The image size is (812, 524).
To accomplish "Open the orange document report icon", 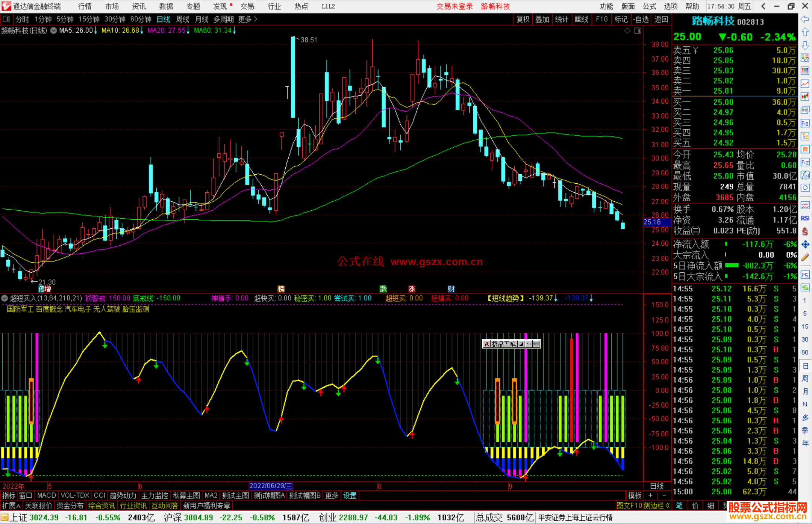I will click(x=805, y=149).
